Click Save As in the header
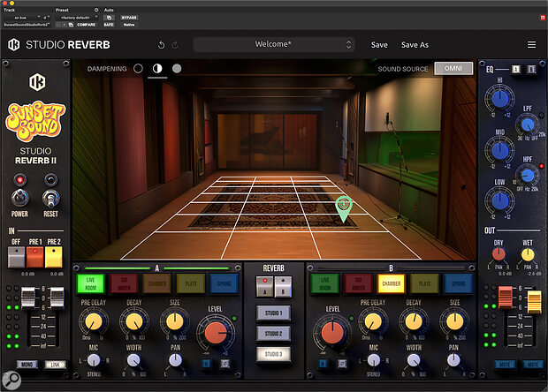The height and width of the screenshot is (392, 548). (x=415, y=45)
